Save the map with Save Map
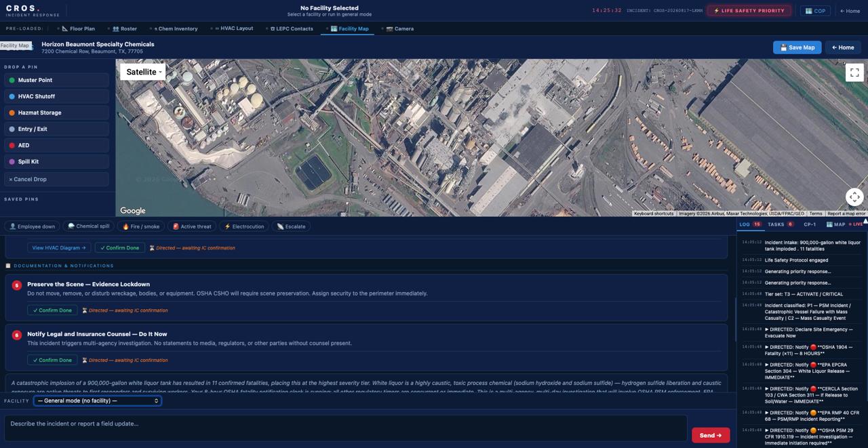 coord(797,47)
